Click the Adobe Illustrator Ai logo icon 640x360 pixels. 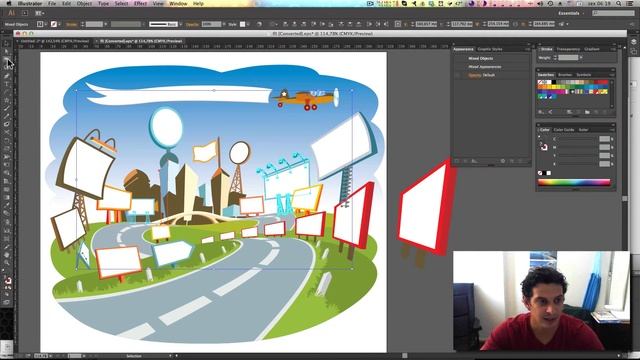[11, 13]
